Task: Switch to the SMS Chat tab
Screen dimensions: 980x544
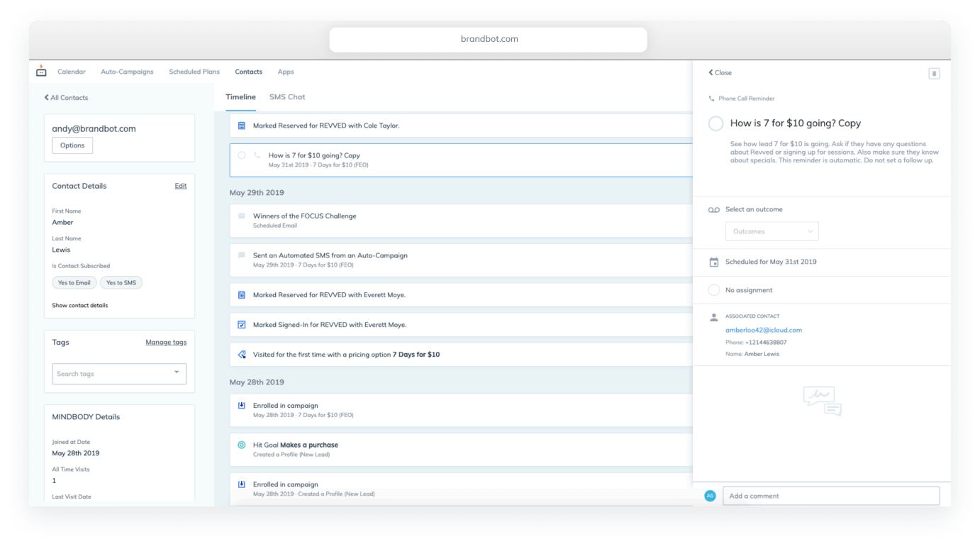Action: 287,97
